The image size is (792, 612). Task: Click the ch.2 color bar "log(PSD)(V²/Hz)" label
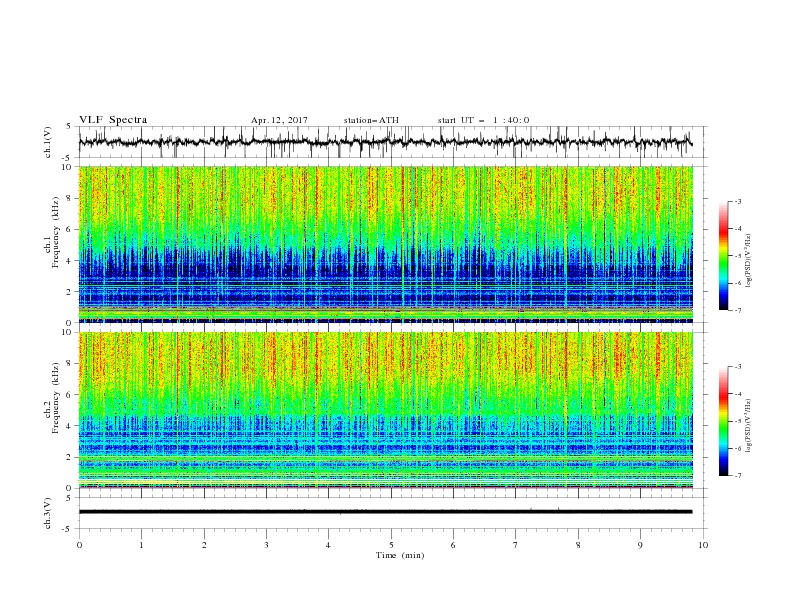[748, 425]
